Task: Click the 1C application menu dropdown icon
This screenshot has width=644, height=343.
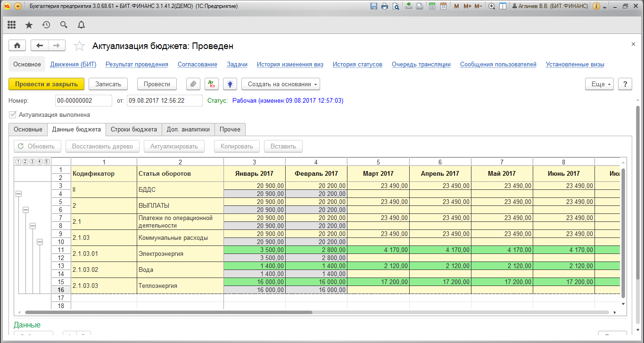Action: 18,6
